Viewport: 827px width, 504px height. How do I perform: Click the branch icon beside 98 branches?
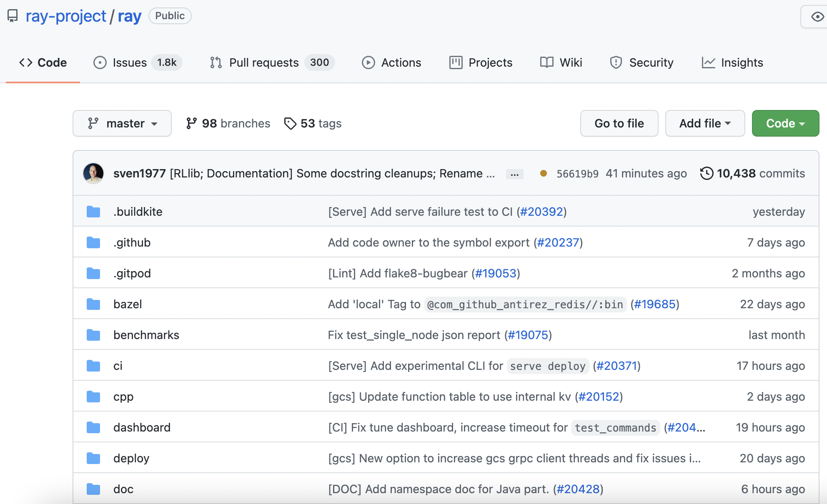(191, 123)
